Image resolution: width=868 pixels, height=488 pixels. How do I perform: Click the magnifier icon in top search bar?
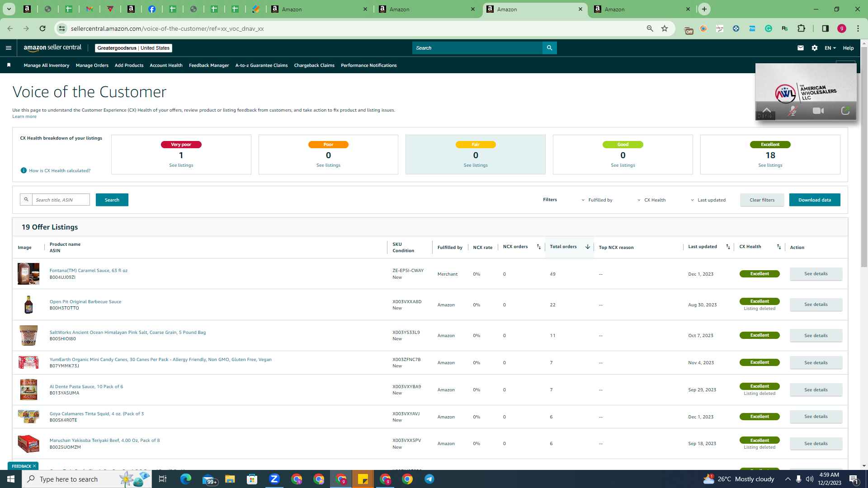coord(549,48)
